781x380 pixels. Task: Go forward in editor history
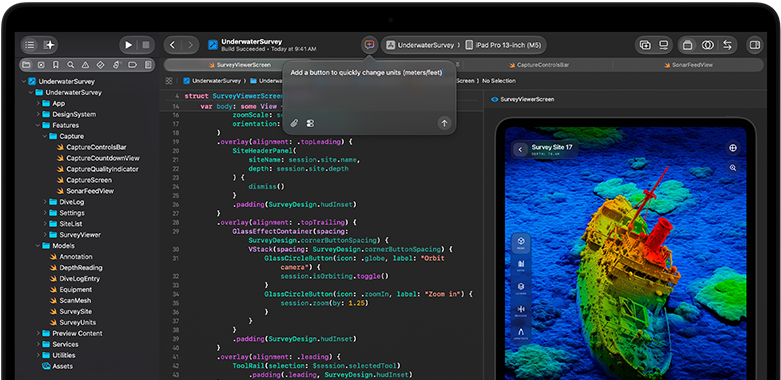190,45
